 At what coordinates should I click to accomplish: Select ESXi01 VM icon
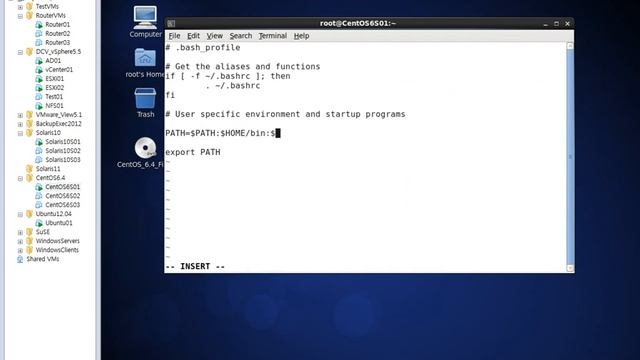tap(39, 78)
